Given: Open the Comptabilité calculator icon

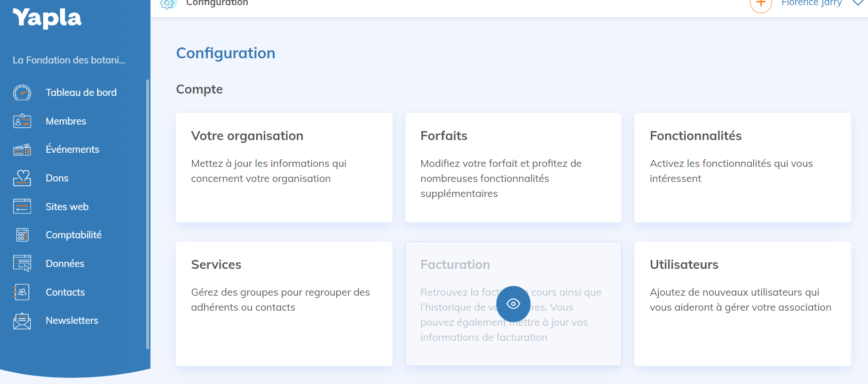Looking at the screenshot, I should (22, 235).
